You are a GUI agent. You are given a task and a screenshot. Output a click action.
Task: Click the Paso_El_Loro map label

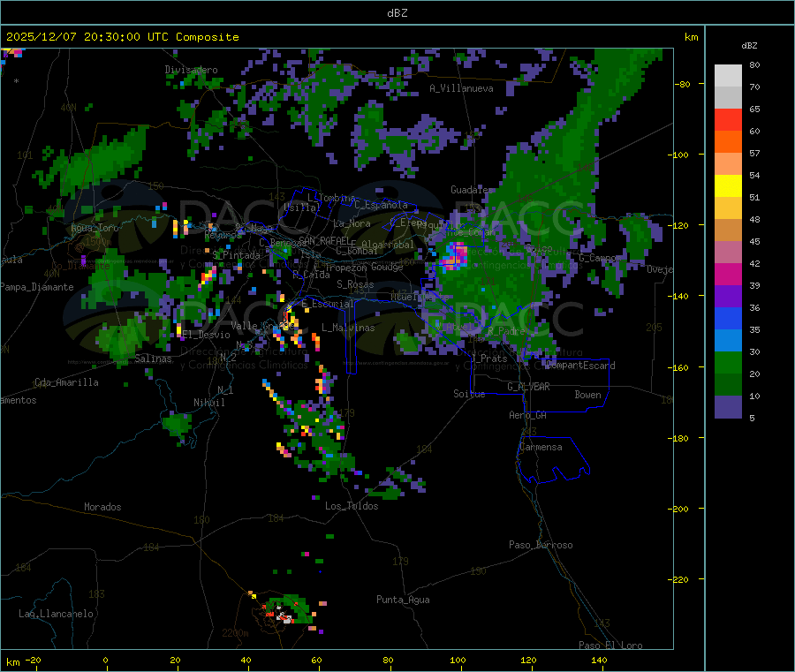610,646
